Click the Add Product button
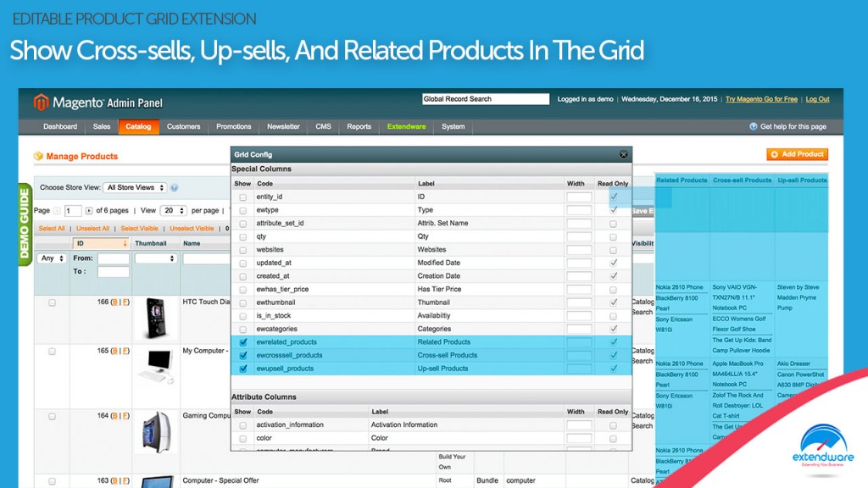868x488 pixels. pyautogui.click(x=797, y=154)
